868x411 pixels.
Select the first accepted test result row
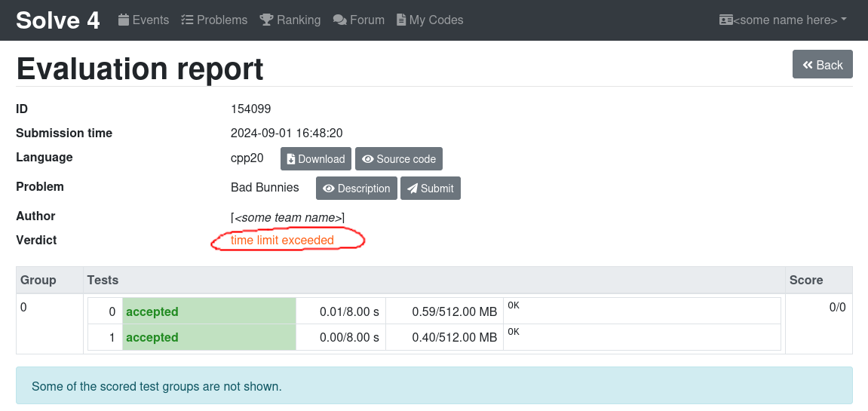click(x=209, y=312)
